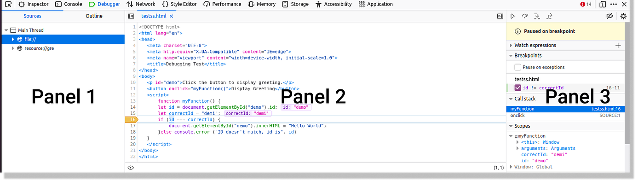Expand the file:// source node

pos(13,39)
